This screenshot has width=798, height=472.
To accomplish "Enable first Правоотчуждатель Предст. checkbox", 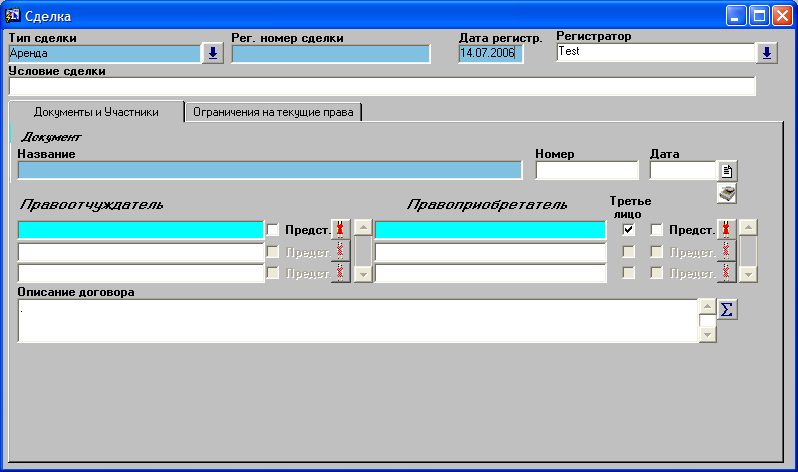I will click(273, 230).
